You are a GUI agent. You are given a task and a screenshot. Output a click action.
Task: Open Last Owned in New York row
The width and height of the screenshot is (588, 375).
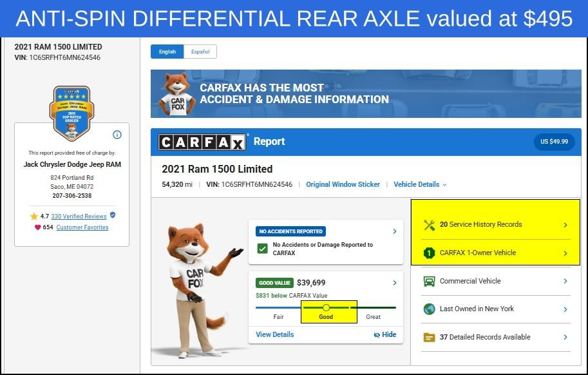tap(496, 309)
